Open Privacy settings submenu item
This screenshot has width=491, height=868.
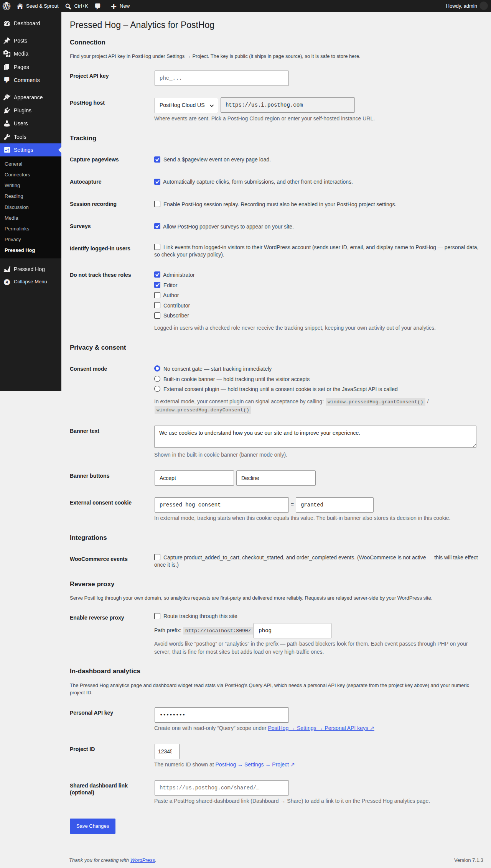(13, 239)
